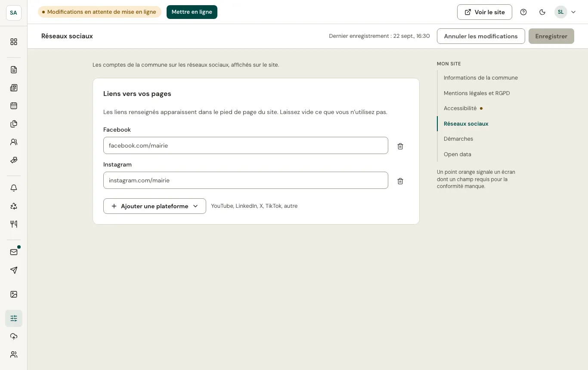This screenshot has height=370, width=588.
Task: Delete the Instagram link with trash icon
Action: point(400,181)
